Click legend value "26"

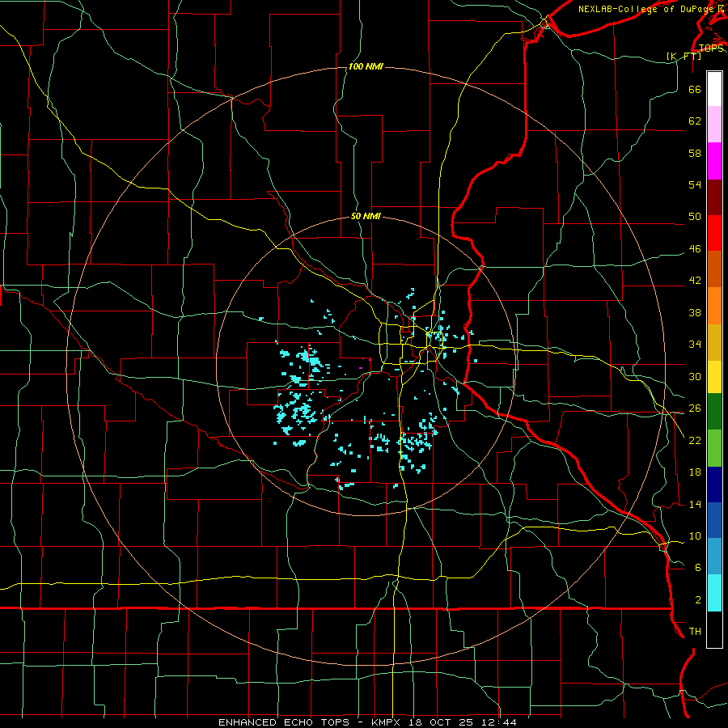[695, 408]
